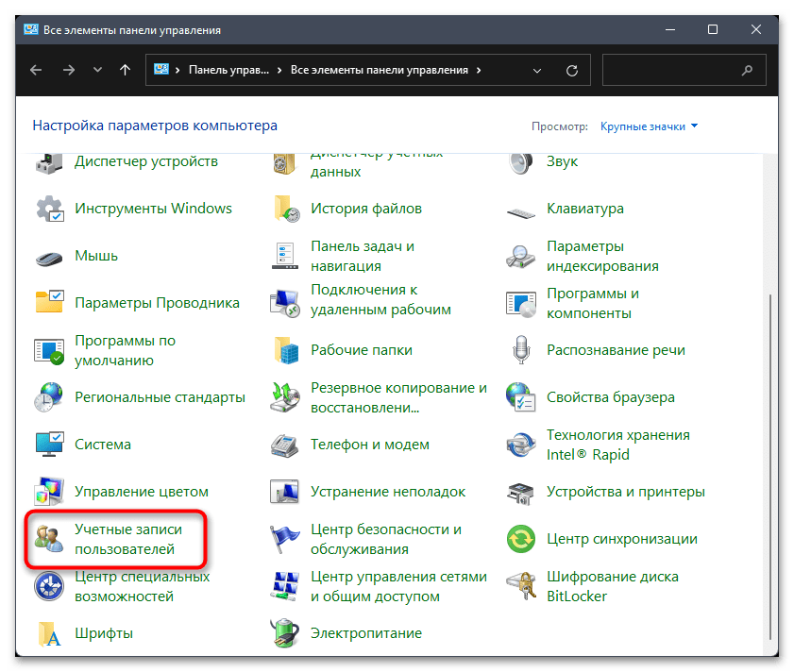Screen dimensions: 794x672
Task: Expand chevron after Все элементы панели управления
Action: click(x=479, y=71)
